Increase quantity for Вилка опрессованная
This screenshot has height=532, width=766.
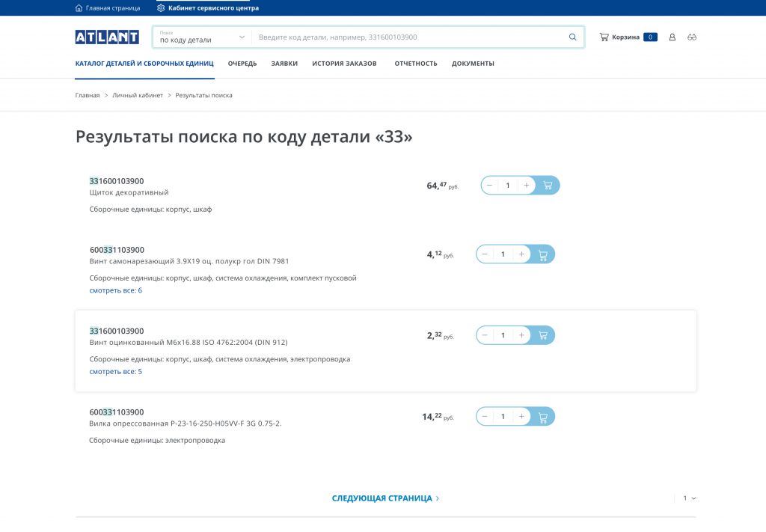tap(522, 416)
